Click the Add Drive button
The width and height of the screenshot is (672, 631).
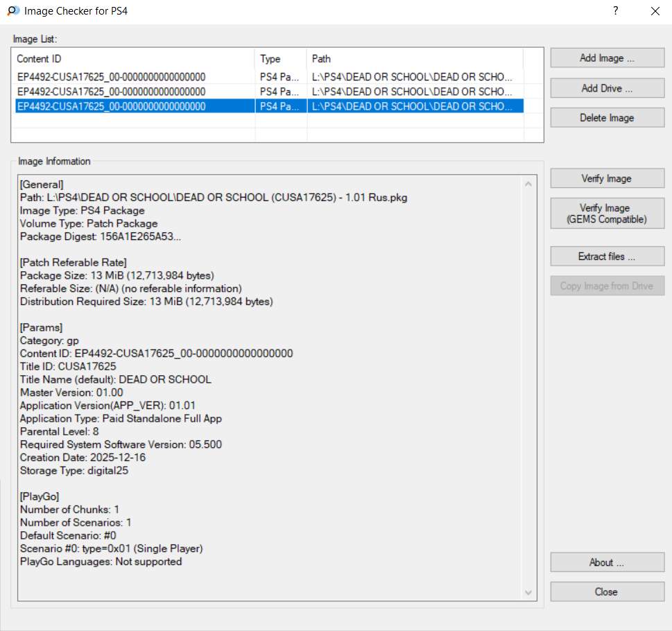pos(607,88)
